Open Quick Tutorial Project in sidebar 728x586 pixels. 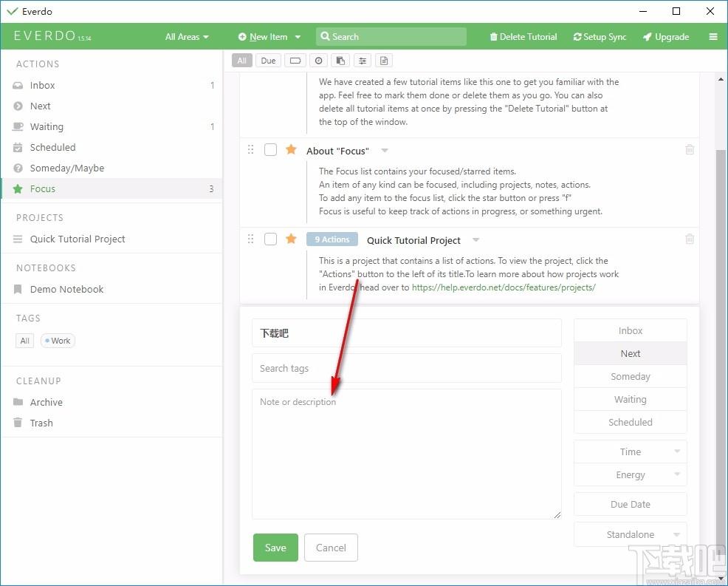coord(111,239)
